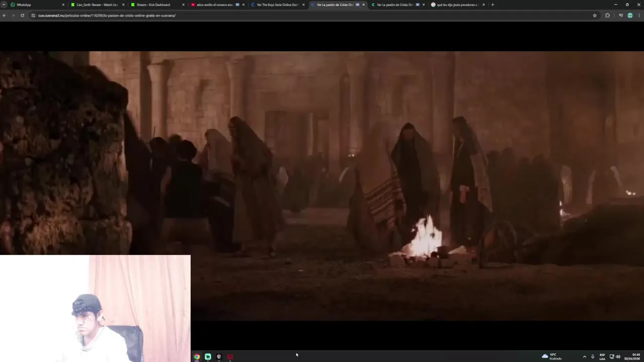
Task: Open the OBS icon in the taskbar
Action: (x=219, y=356)
